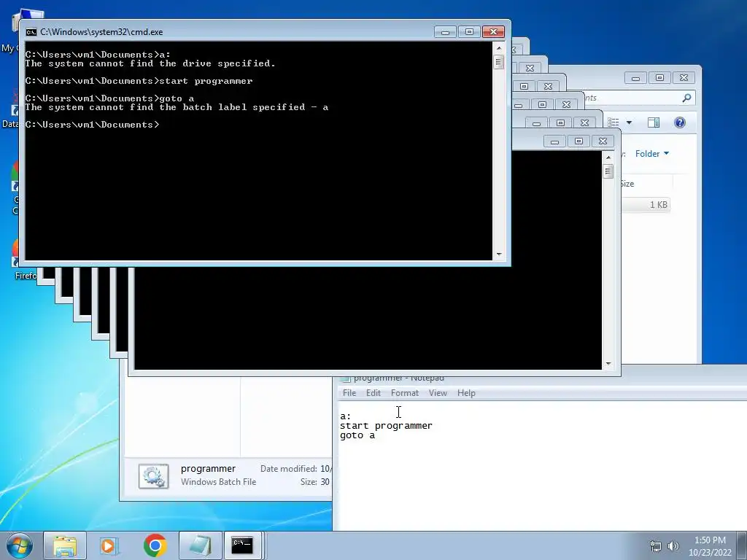Screen dimensions: 747x560
Task: Click the cmd.exe title bar icon in the front window
Action: coord(31,32)
